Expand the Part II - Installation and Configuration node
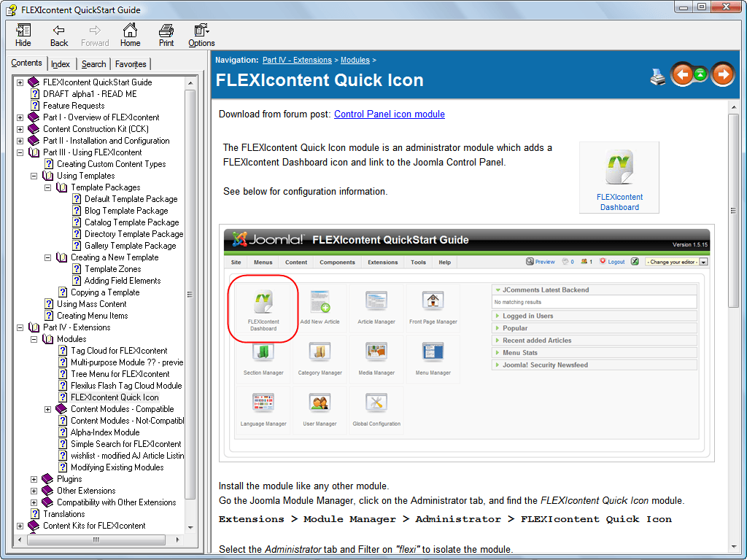747x560 pixels. [x=20, y=141]
